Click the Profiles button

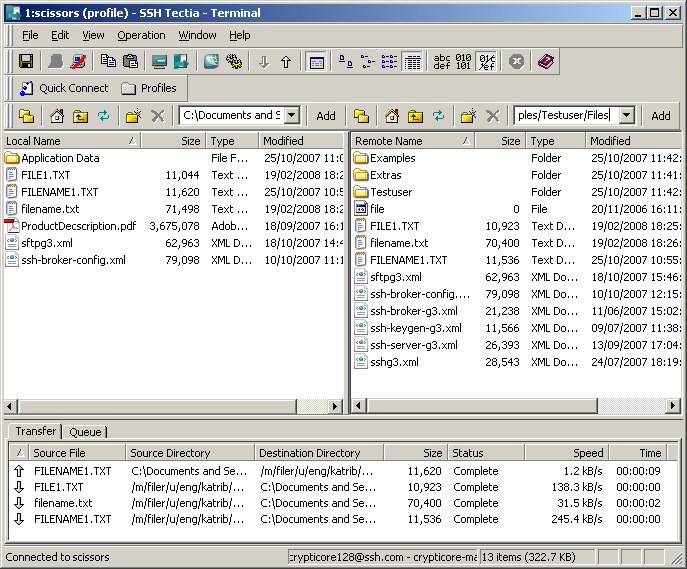click(149, 88)
